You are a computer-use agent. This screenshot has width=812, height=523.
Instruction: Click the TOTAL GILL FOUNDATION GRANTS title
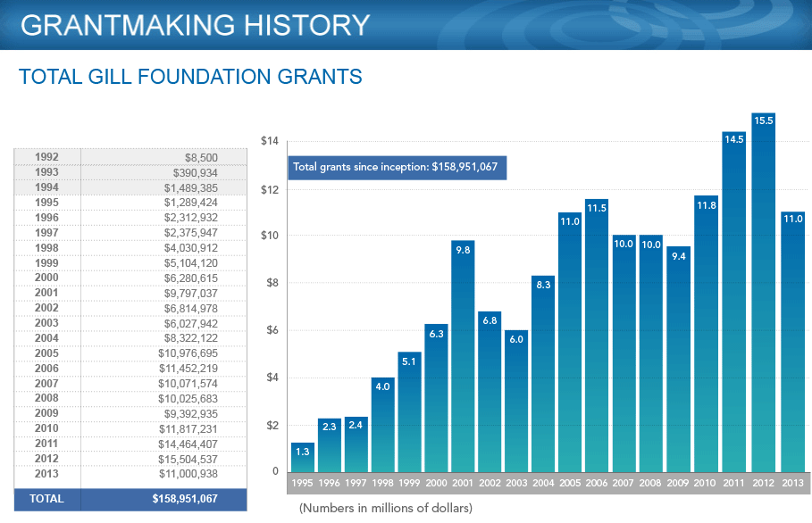tap(190, 77)
